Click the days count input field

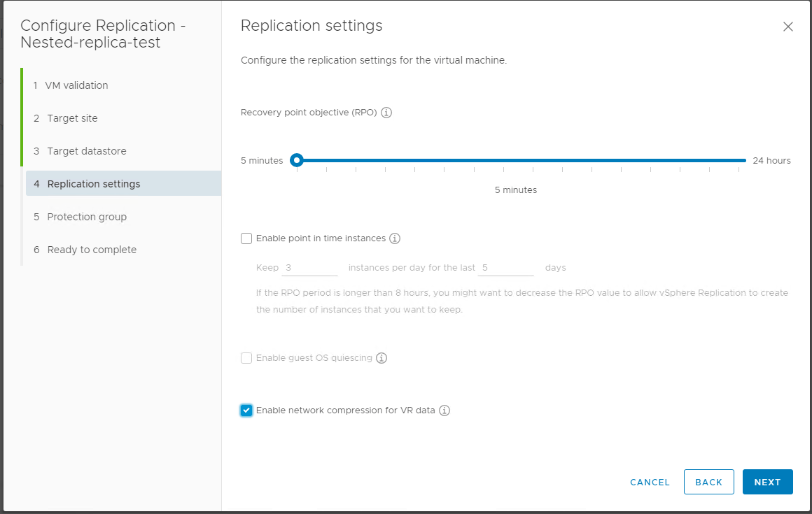(x=507, y=268)
